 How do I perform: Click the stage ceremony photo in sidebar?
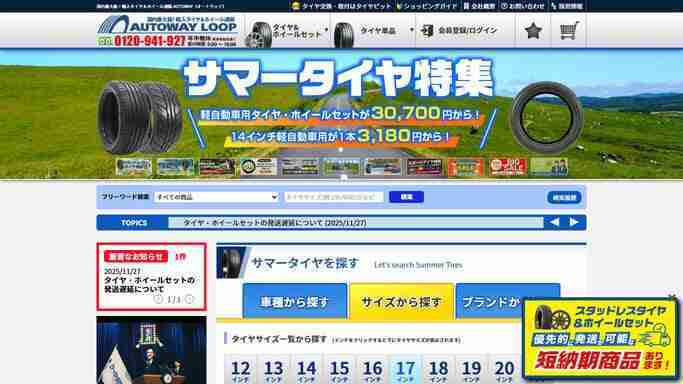click(x=152, y=350)
